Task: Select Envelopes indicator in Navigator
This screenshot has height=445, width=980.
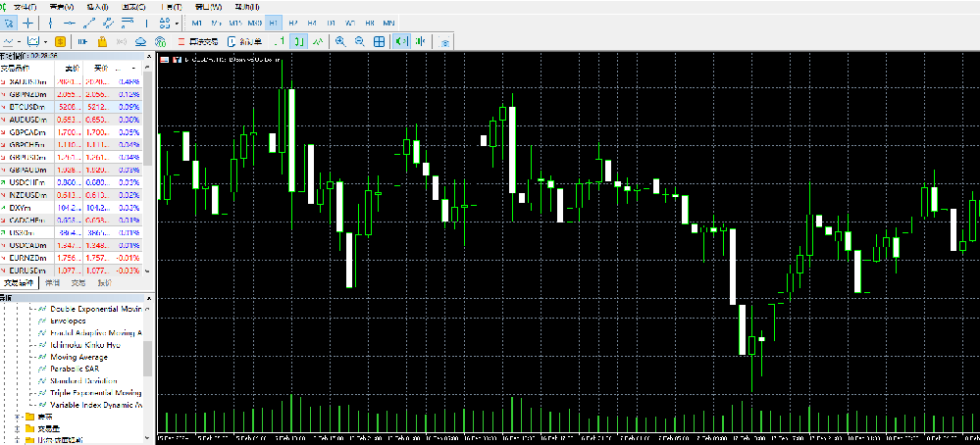Action: pyautogui.click(x=68, y=321)
